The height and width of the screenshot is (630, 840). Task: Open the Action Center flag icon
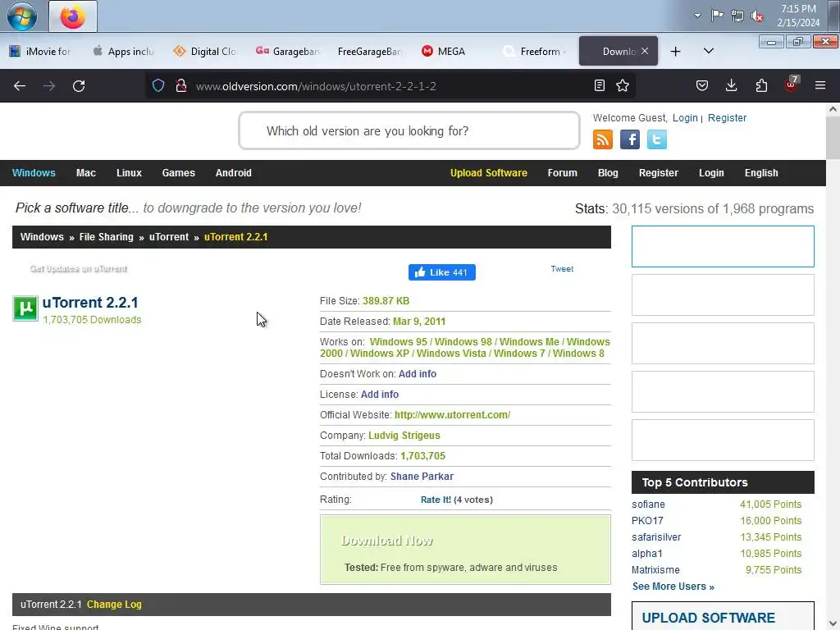pos(717,16)
